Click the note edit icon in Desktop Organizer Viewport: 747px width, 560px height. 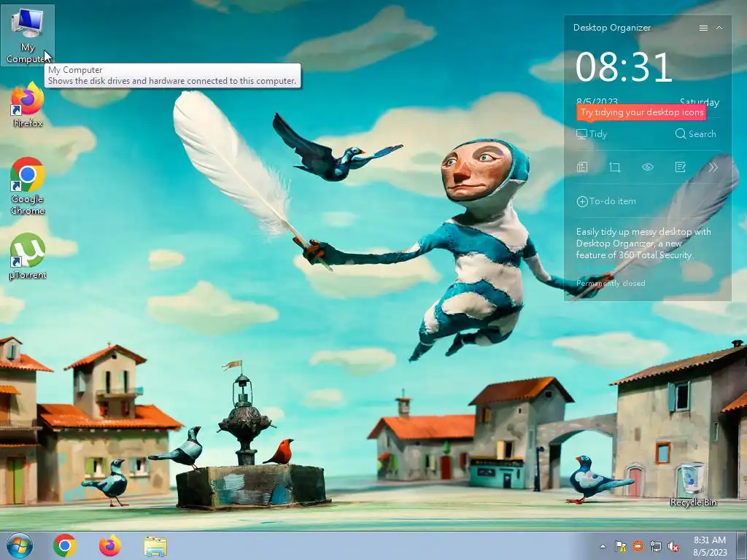click(681, 167)
